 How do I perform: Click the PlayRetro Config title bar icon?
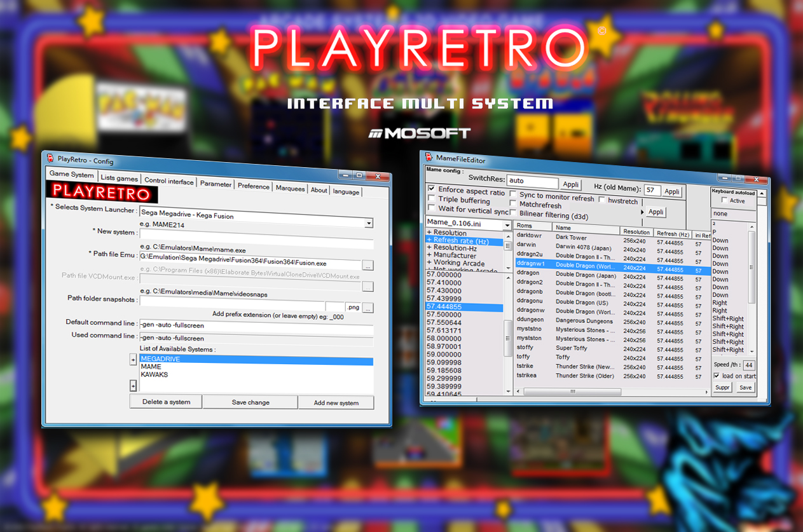(50, 158)
